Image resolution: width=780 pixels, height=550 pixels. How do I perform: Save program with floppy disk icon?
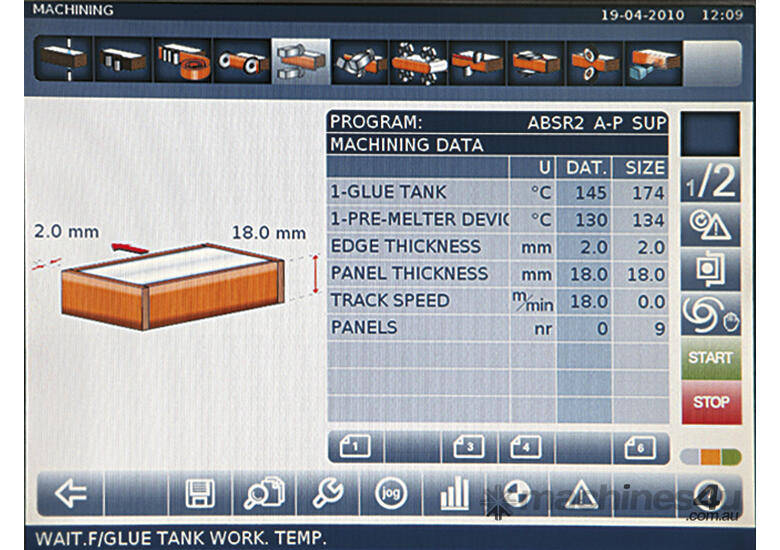click(x=199, y=494)
